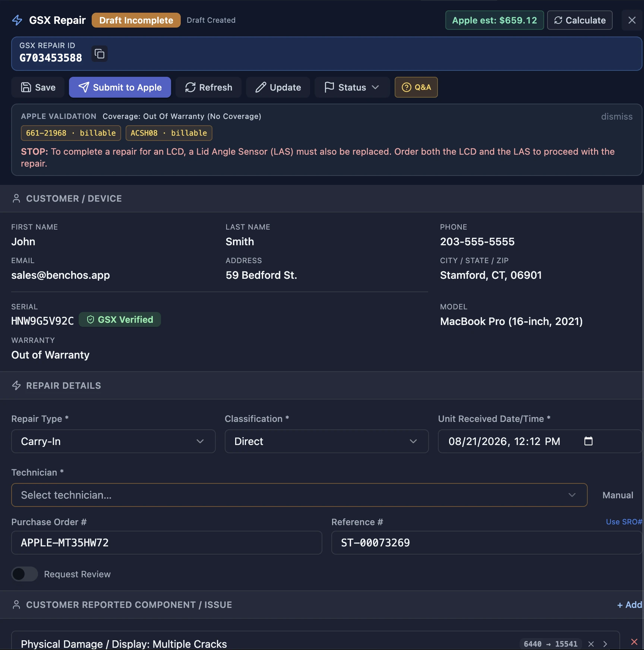644x650 pixels.
Task: Click the GSX Repair ID G703453588
Action: pos(51,58)
